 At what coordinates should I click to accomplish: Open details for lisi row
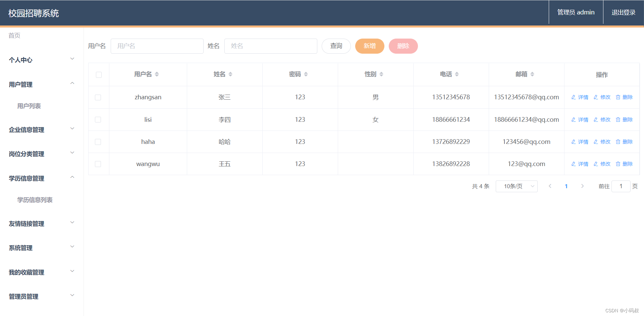pos(580,120)
